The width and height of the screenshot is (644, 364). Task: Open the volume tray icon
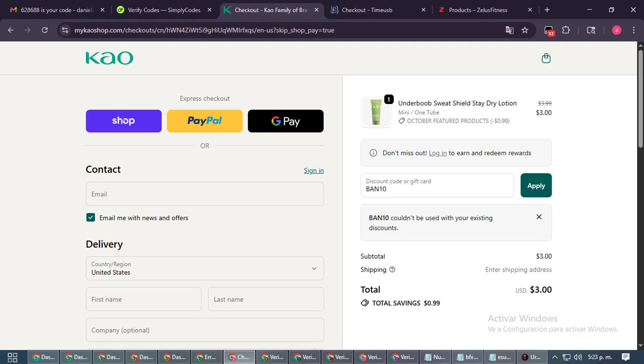[578, 357]
